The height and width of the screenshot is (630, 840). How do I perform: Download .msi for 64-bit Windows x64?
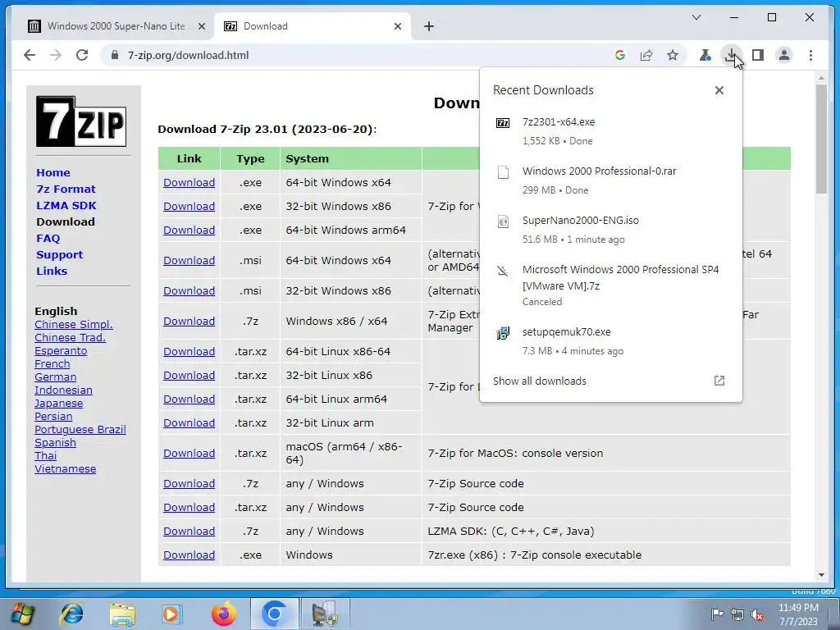189,260
